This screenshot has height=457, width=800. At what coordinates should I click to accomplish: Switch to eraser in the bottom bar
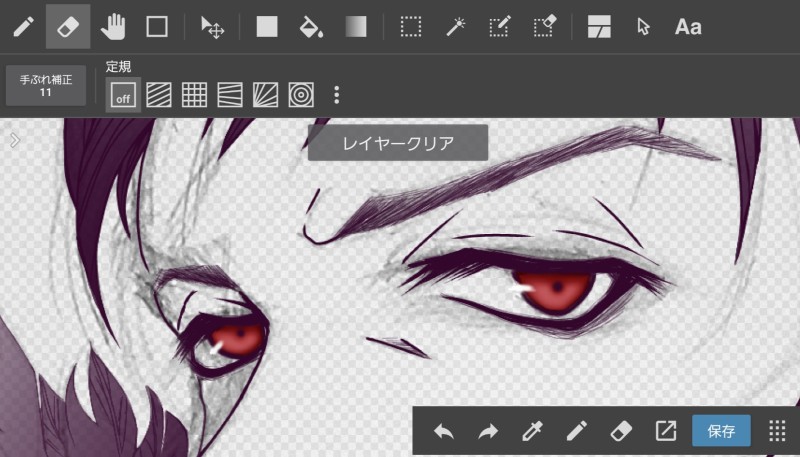[621, 431]
